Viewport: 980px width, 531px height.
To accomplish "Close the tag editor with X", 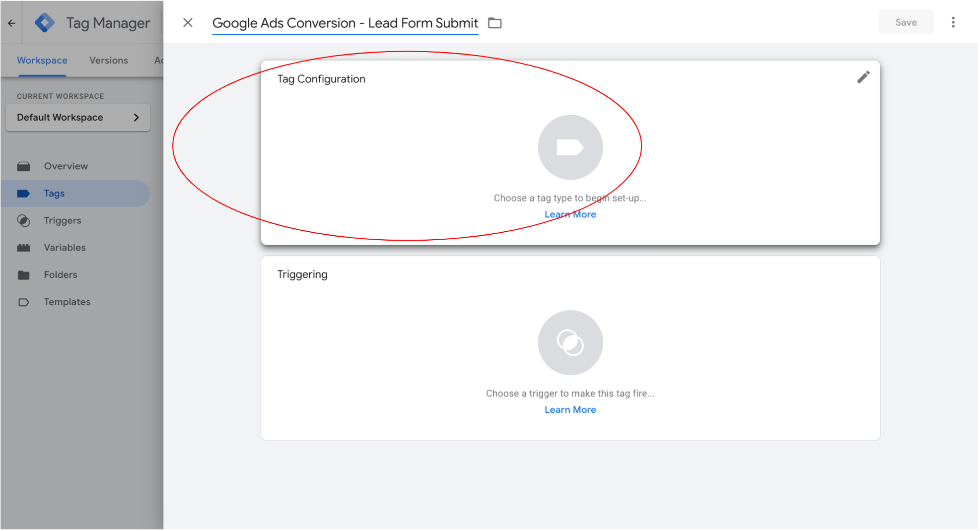I will [188, 23].
